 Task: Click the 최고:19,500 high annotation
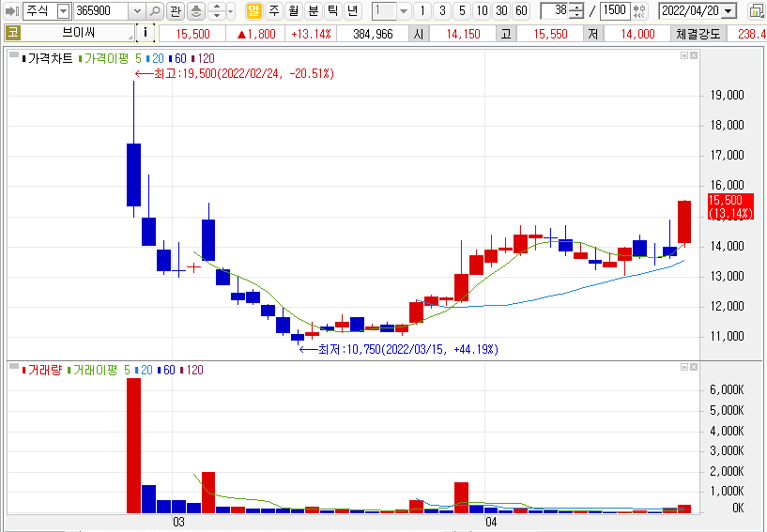point(235,74)
